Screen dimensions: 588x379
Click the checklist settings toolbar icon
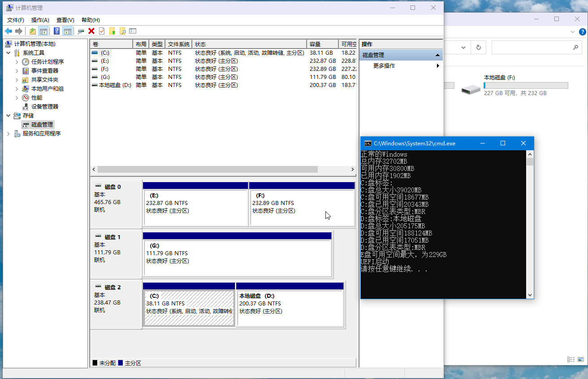(133, 31)
